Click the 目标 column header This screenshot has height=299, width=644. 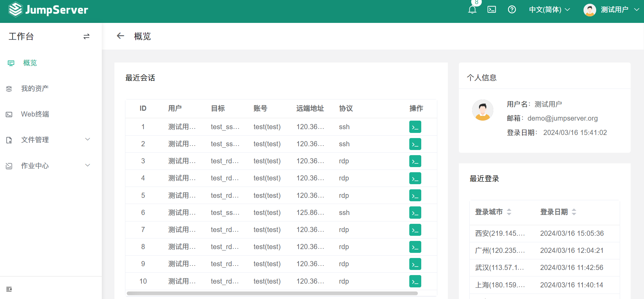[218, 108]
